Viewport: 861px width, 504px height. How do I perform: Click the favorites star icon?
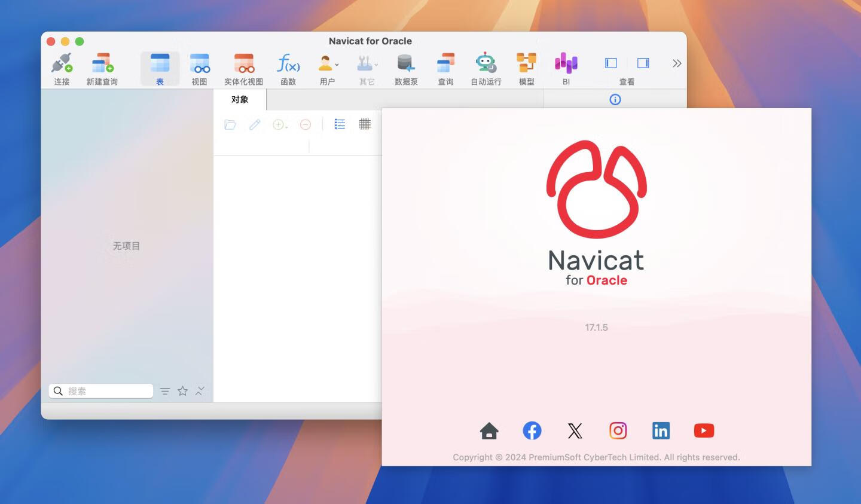(x=183, y=391)
